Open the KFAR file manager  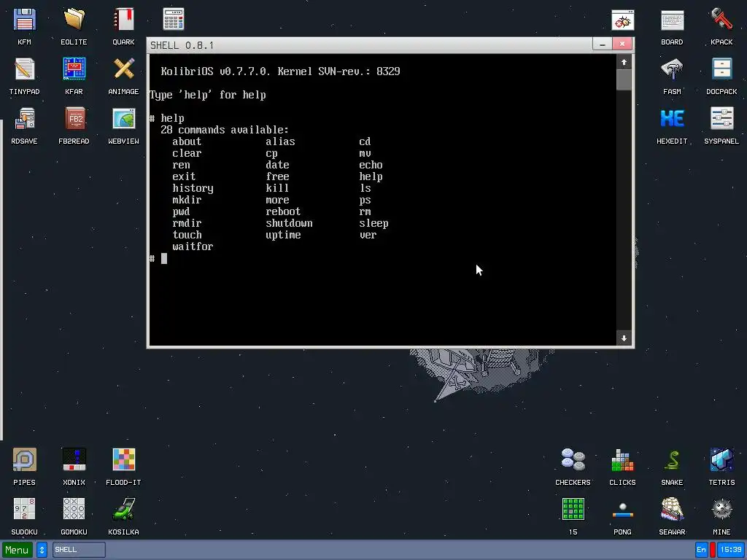[74, 69]
